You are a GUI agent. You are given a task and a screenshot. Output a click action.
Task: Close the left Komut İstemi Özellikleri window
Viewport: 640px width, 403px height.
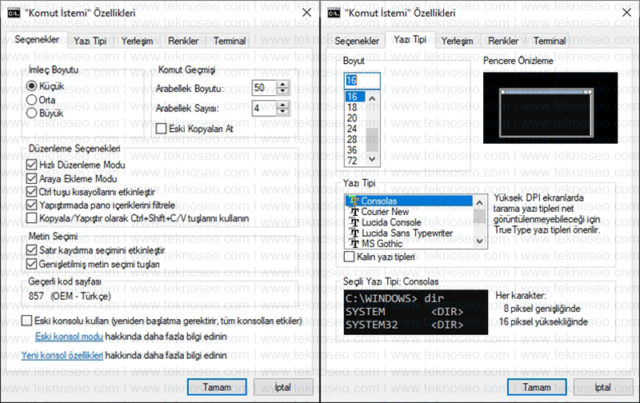tap(307, 13)
